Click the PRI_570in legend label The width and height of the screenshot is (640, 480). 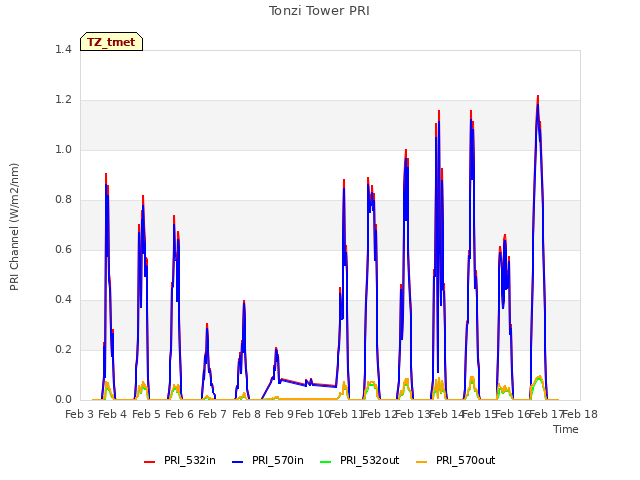pyautogui.click(x=278, y=460)
